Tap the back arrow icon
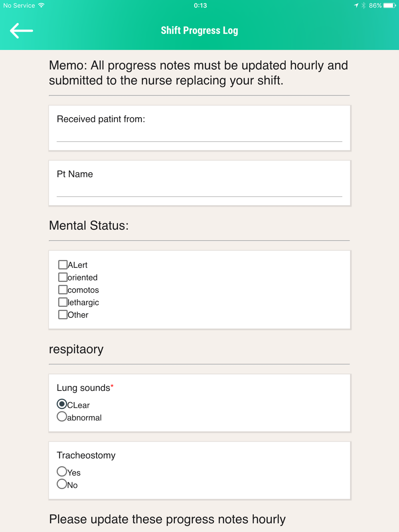Image resolution: width=399 pixels, height=532 pixels. (x=22, y=31)
